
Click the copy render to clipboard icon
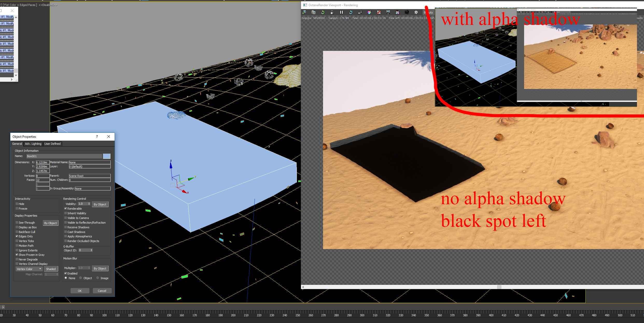[x=313, y=12]
